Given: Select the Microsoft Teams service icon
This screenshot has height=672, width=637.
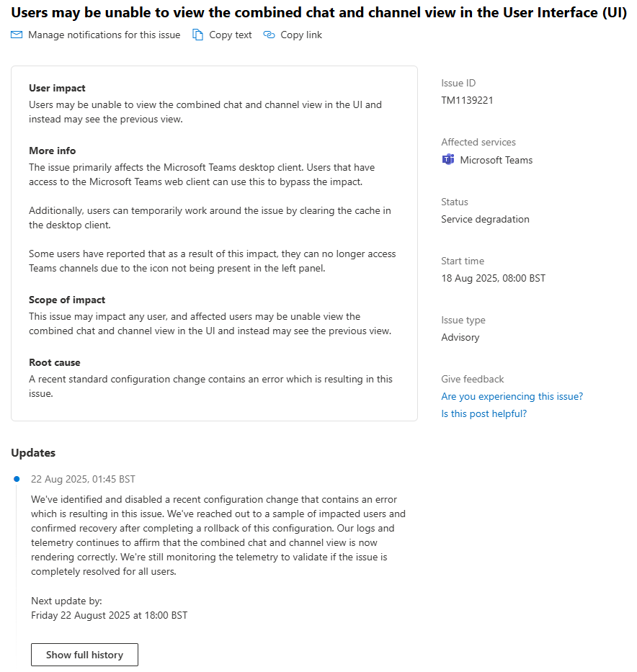Looking at the screenshot, I should click(x=448, y=160).
